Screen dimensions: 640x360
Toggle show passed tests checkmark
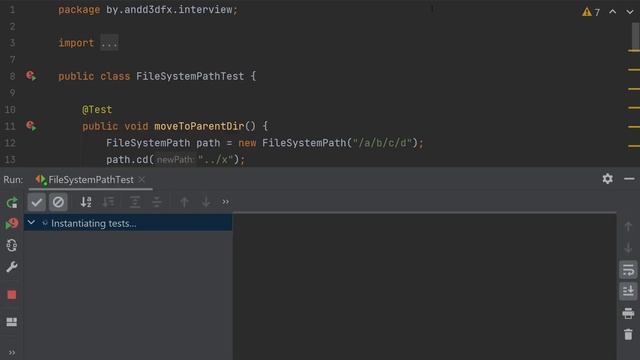(37, 202)
